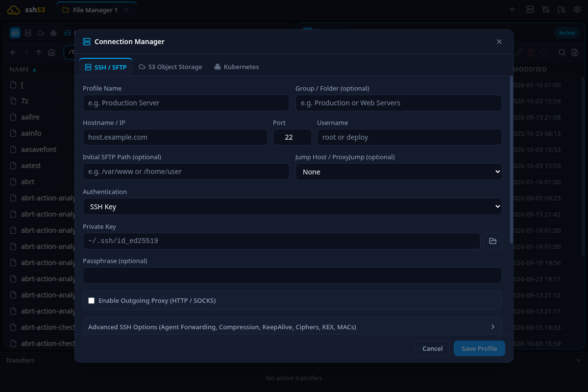Click the MODIFIED column header

pyautogui.click(x=530, y=69)
